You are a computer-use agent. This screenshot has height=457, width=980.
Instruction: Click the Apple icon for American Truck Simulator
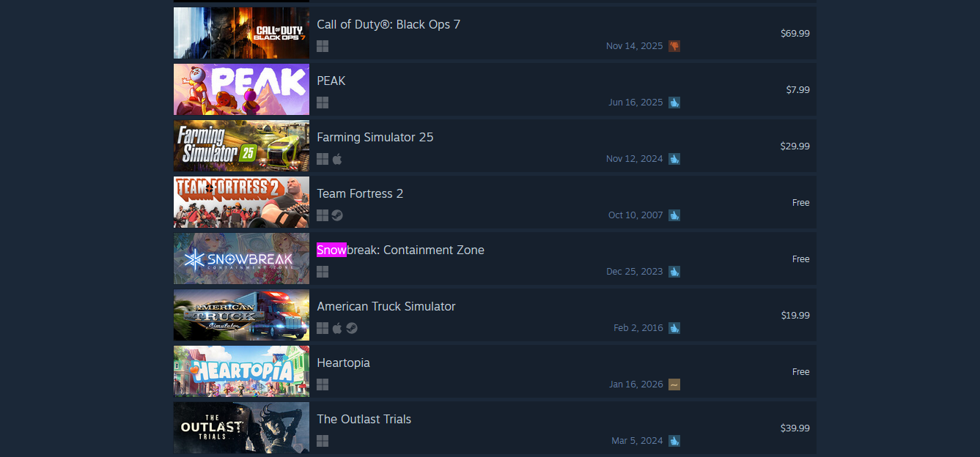(x=337, y=328)
